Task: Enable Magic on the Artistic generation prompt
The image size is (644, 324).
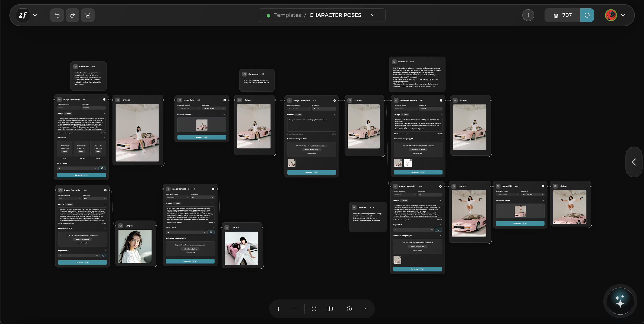Action: (x=68, y=113)
